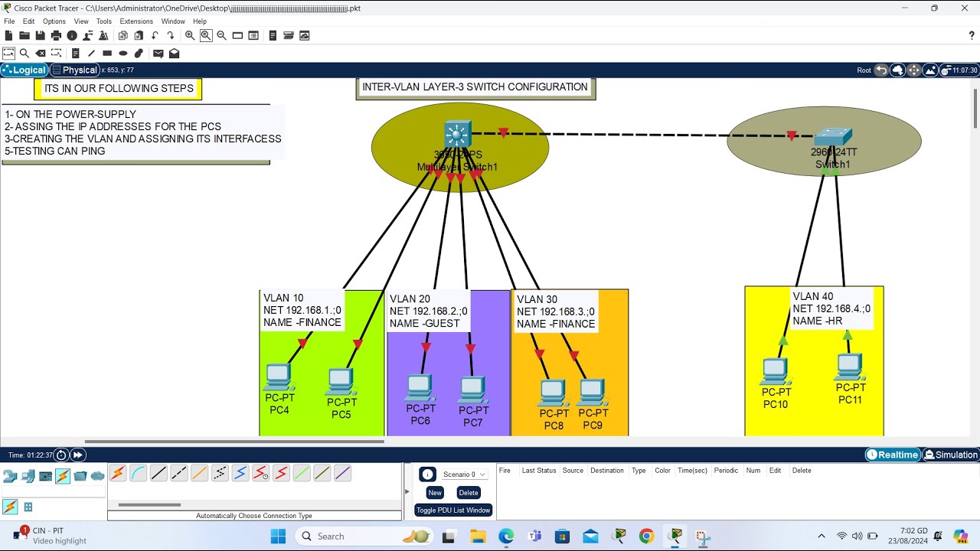Open Network Information icon

[72, 35]
